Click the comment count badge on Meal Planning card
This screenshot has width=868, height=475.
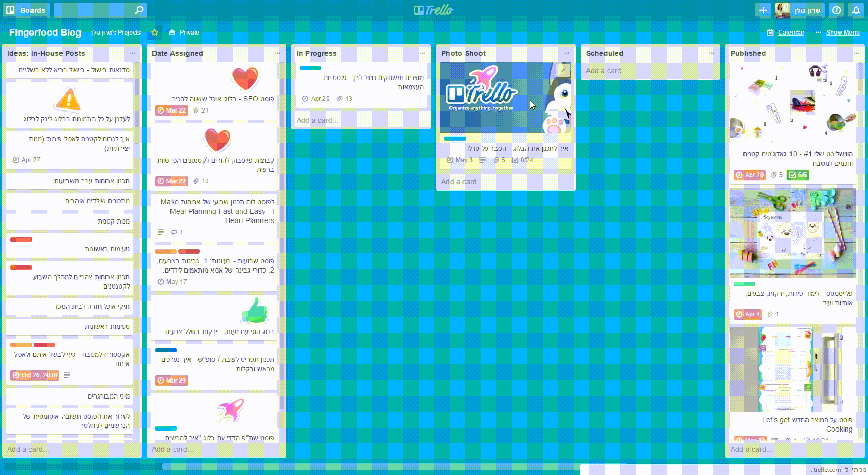(x=177, y=232)
